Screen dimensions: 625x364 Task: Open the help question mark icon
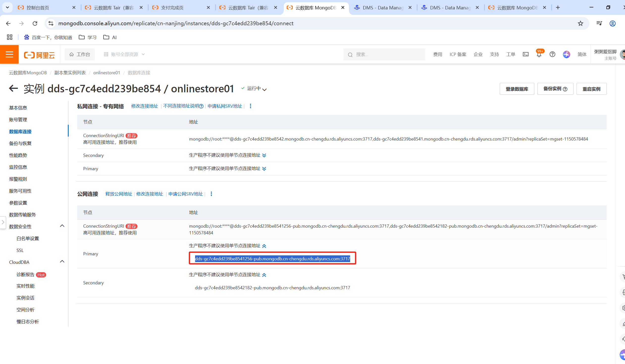(552, 54)
